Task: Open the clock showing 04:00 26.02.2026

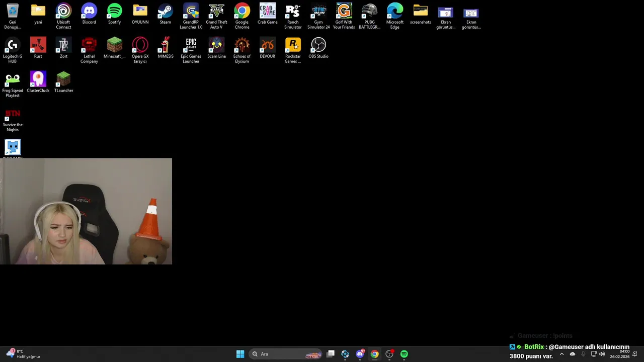Action: pos(620,354)
